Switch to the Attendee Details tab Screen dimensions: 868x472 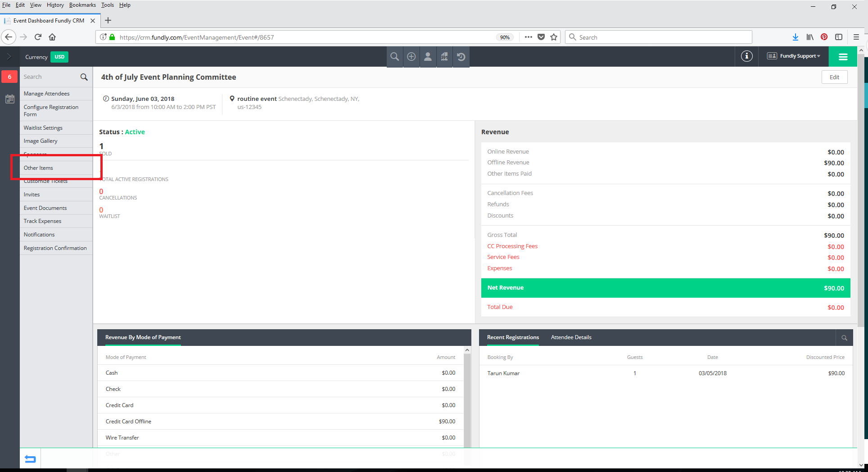tap(571, 337)
